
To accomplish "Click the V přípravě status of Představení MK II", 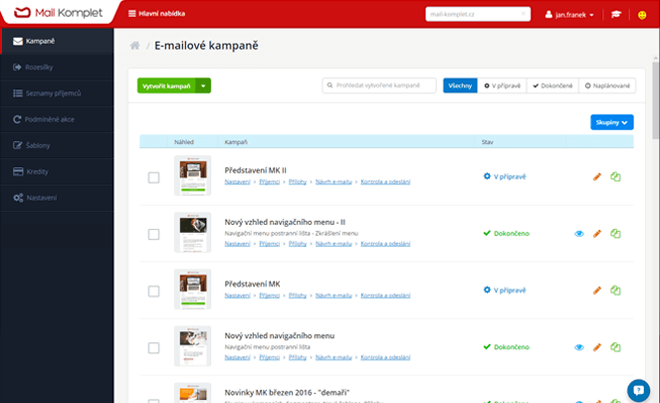I will click(505, 177).
